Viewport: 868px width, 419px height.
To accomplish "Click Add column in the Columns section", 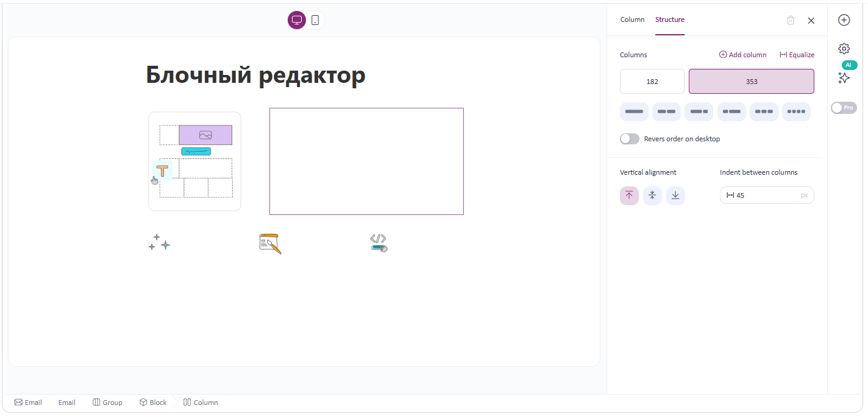I will click(742, 54).
